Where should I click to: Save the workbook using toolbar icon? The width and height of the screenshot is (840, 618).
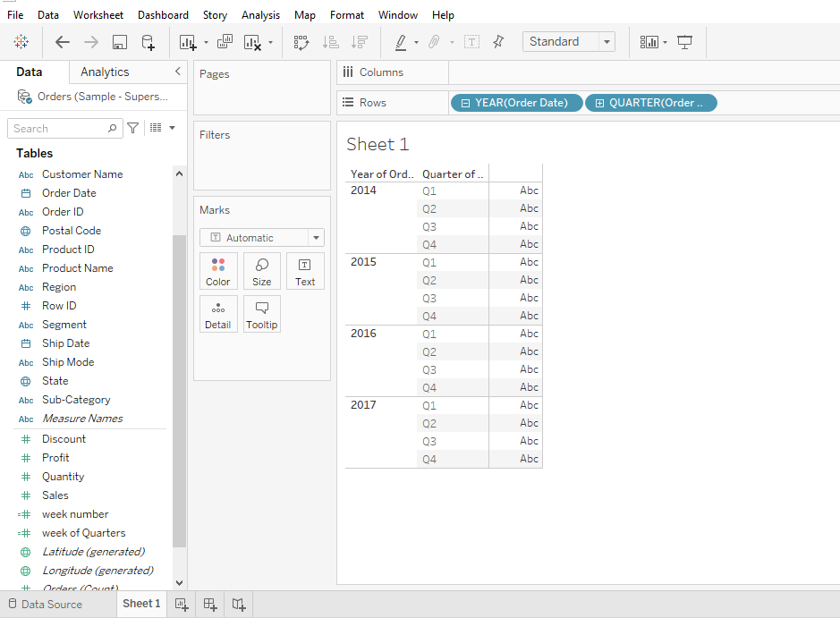click(x=119, y=42)
